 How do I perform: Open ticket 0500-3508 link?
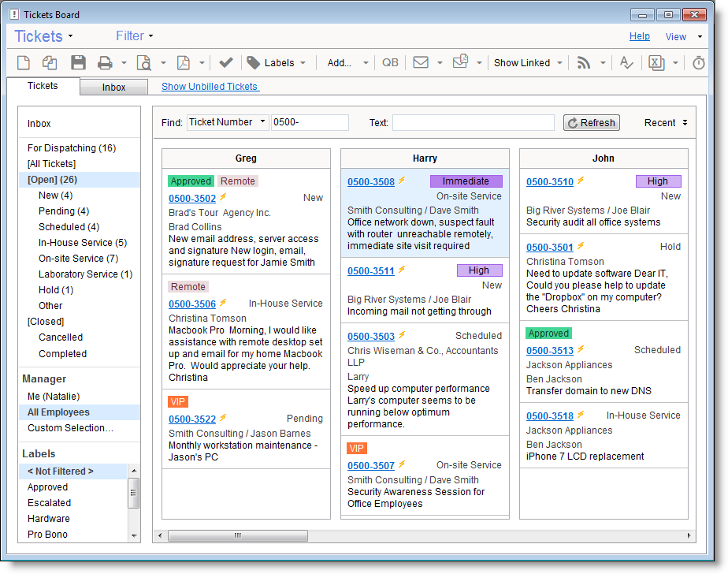tap(371, 182)
